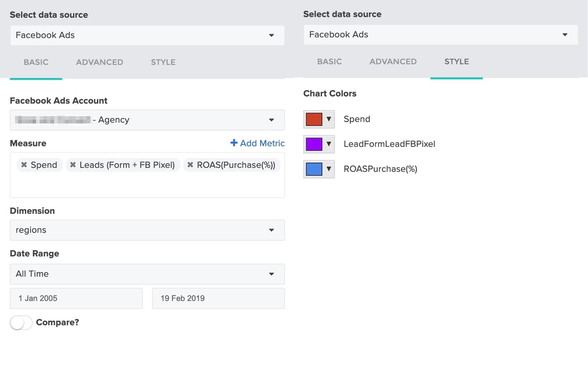Remove the Leads (Form + FB Pixel) metric
Image resolution: width=588 pixels, height=381 pixels.
(73, 165)
